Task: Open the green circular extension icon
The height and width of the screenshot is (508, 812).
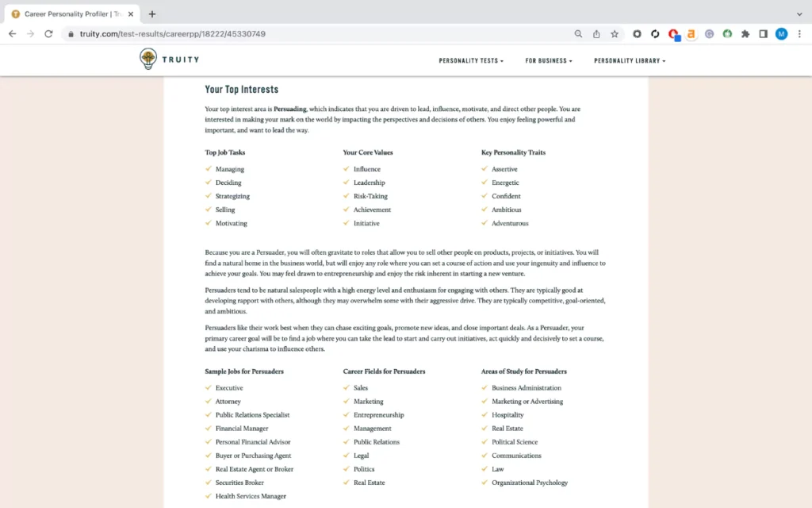Action: coord(728,33)
